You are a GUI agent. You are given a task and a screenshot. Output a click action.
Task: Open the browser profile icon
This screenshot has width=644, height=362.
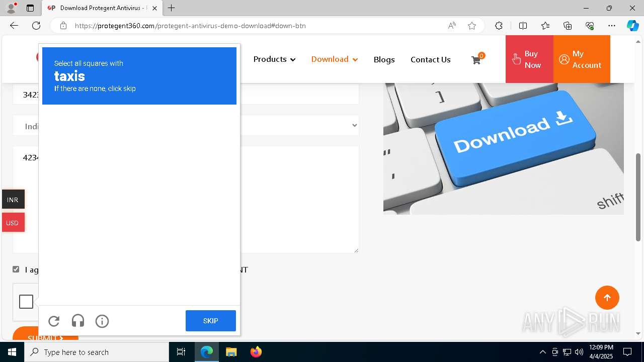pos(11,8)
